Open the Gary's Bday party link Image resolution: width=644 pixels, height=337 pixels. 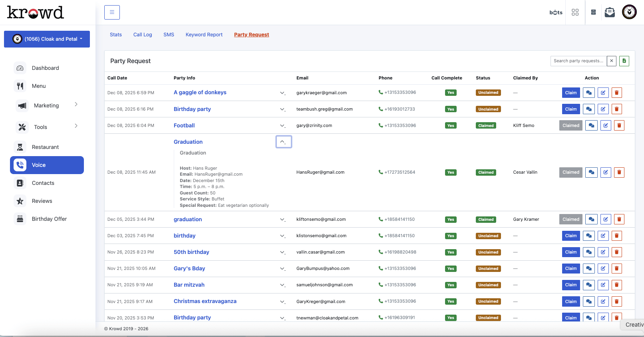(x=189, y=268)
